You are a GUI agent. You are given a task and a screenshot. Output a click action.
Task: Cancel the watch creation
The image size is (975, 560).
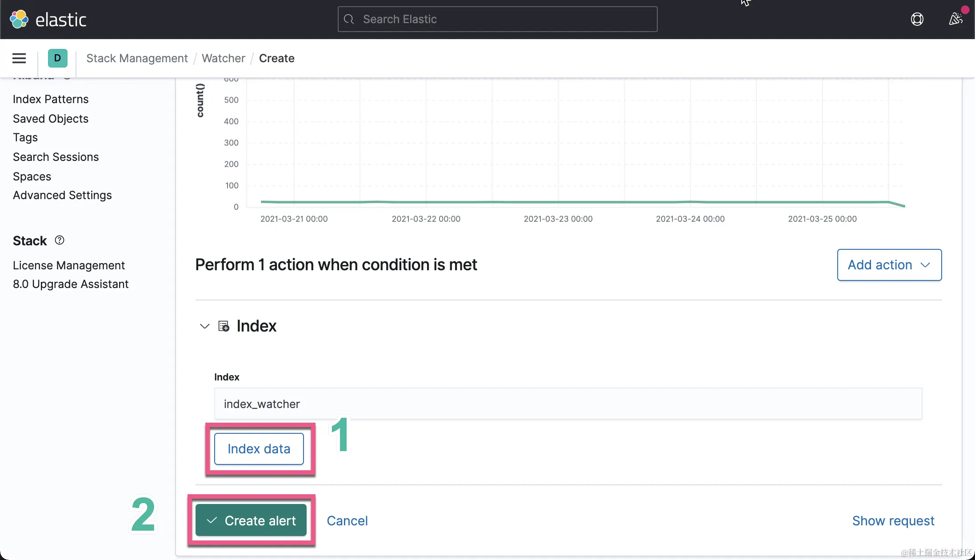pos(347,520)
